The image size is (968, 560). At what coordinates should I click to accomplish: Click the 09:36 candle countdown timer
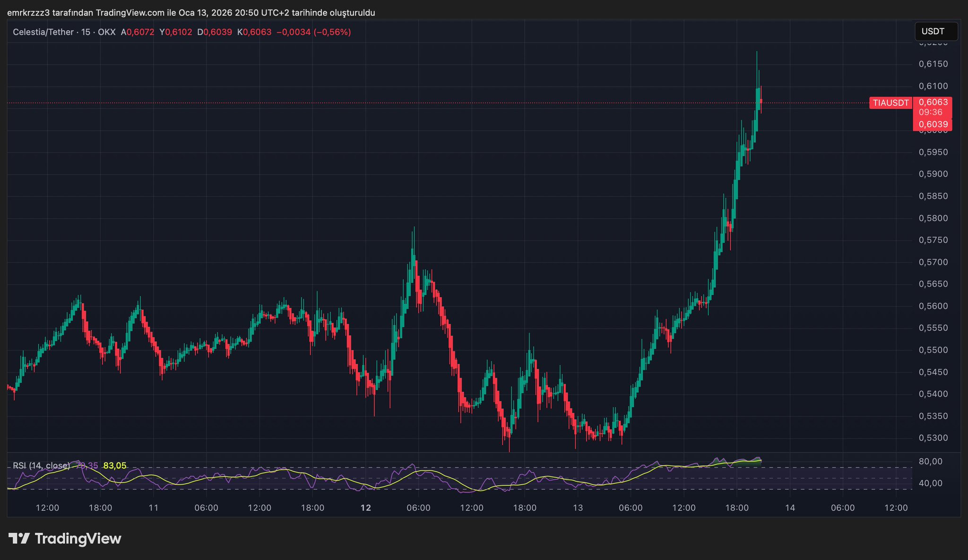tap(930, 112)
